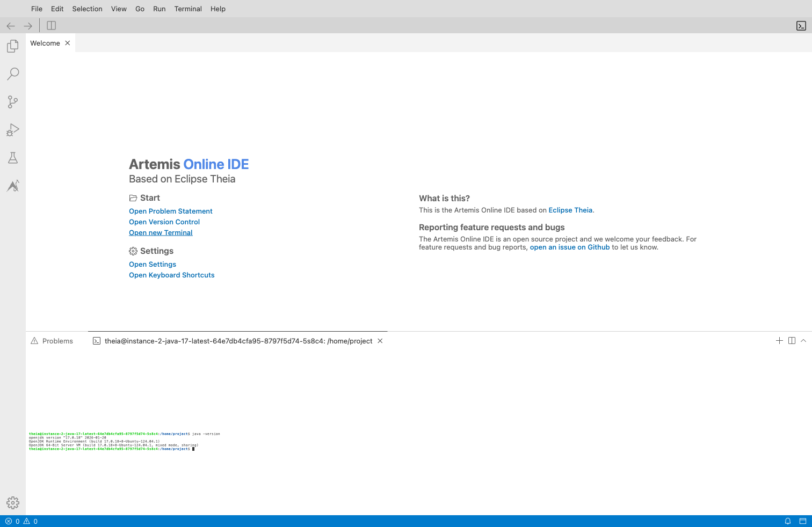Maximize the bottom panel with the chevron
The image size is (812, 527).
click(x=803, y=341)
